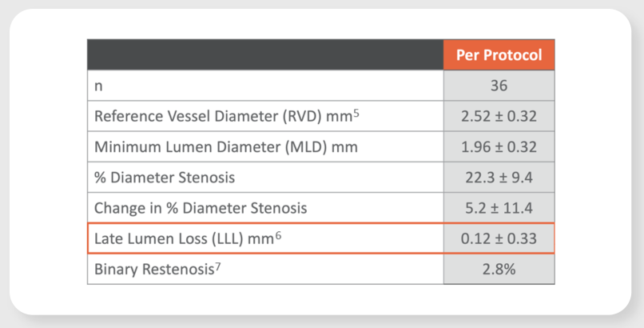Select the blank dark gray header cell
This screenshot has width=644, height=328.
pyautogui.click(x=265, y=54)
